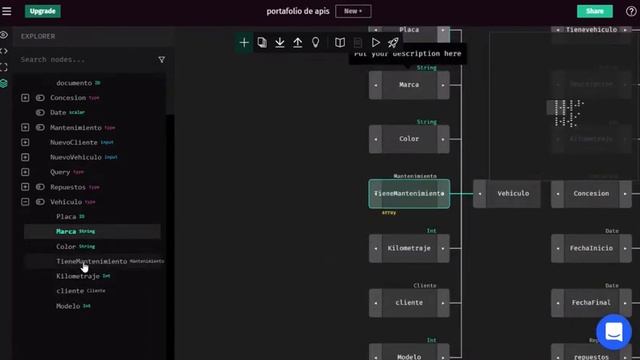
Task: Expand the Repuestos node in Explorer
Action: pos(25,187)
